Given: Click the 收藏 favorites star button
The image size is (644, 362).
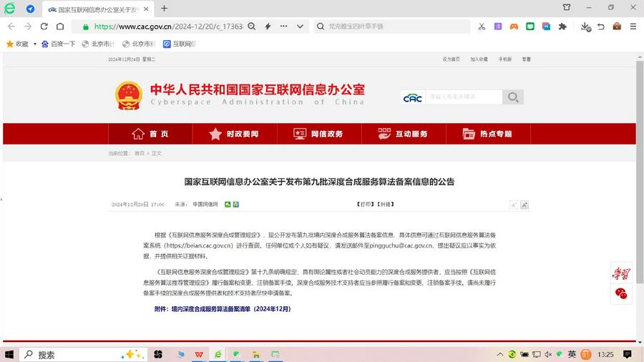Looking at the screenshot, I should click(17, 44).
